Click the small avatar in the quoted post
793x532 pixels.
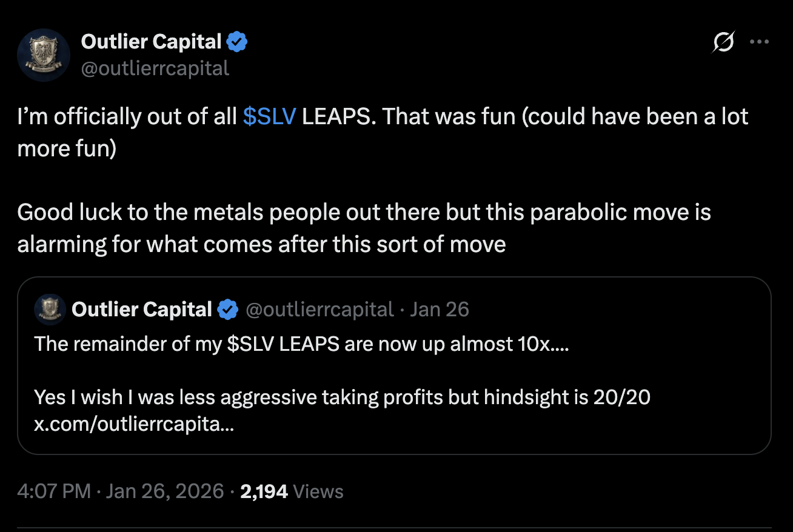coord(50,310)
